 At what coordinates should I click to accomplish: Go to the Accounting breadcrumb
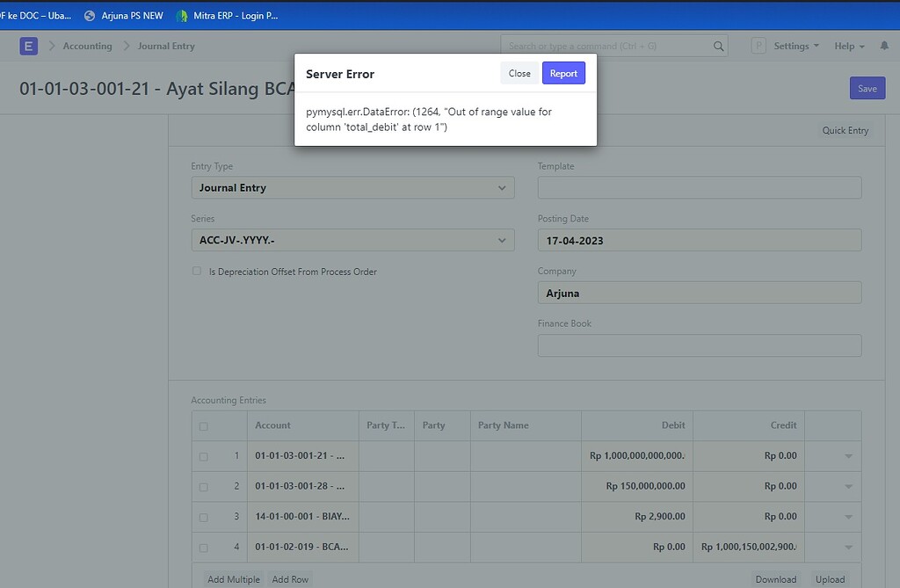pos(88,46)
